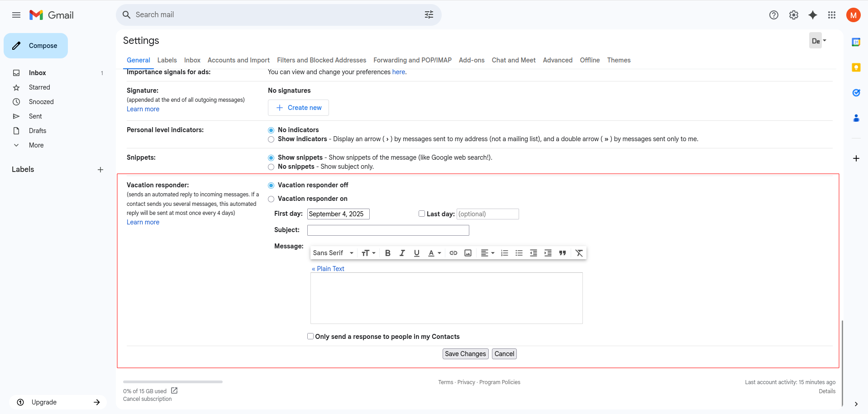Switch to the Forwarding and POP/IMAP tab

412,60
